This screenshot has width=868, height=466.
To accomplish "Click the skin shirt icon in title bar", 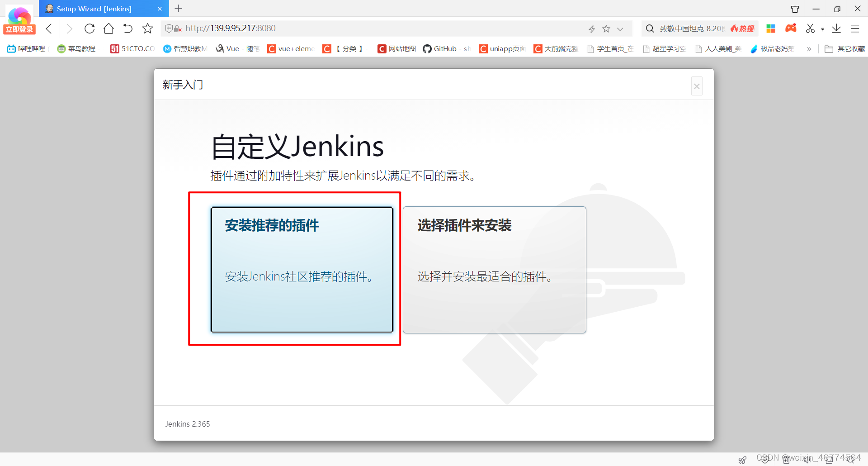I will point(795,9).
